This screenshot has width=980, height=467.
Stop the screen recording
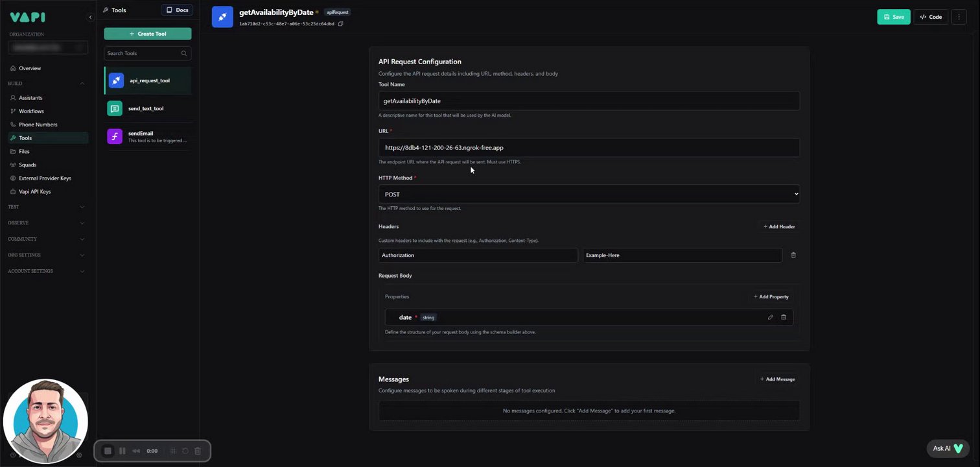pyautogui.click(x=108, y=451)
